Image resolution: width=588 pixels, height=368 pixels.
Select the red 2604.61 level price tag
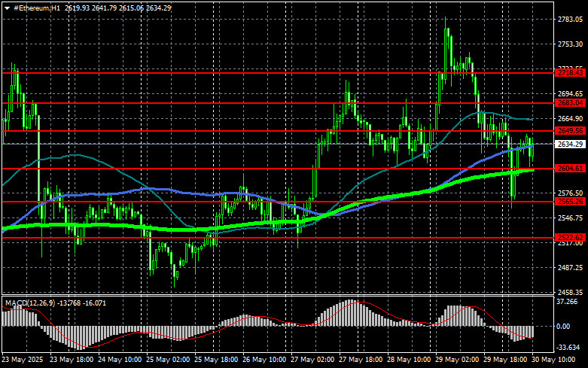(570, 169)
